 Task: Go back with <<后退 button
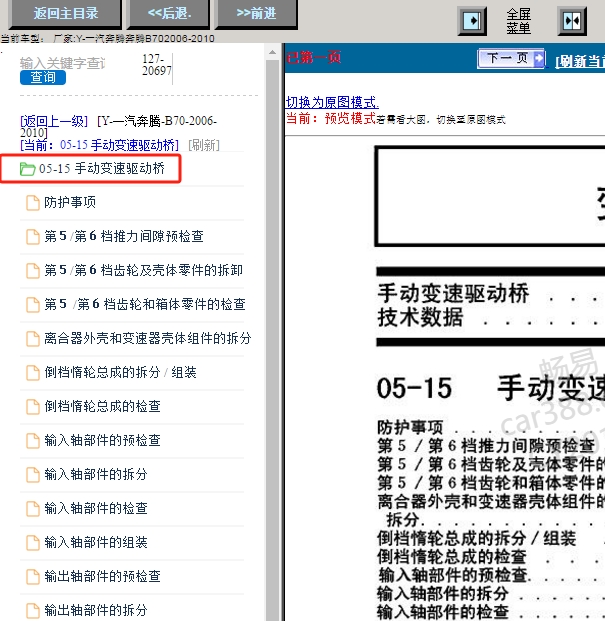[169, 14]
